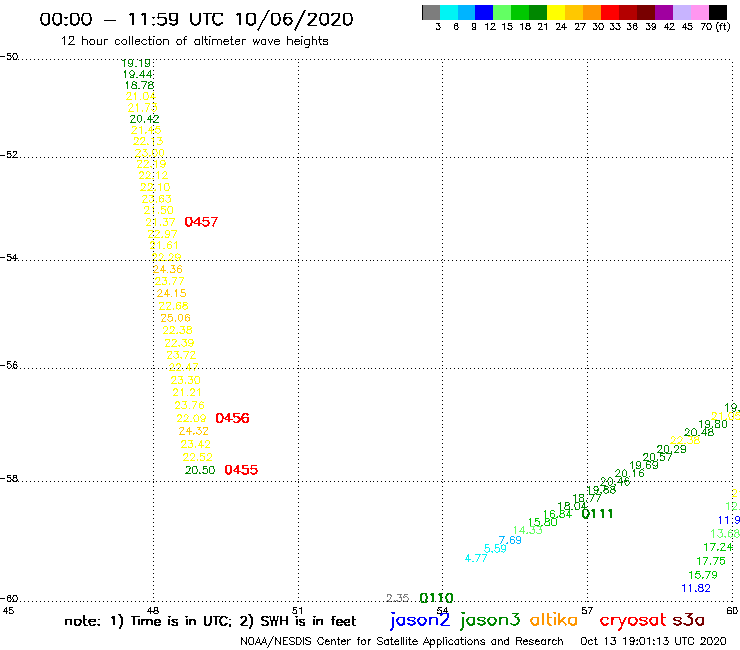This screenshot has height=650, width=740.
Task: Click latitude axis label -54
Action: (x=9, y=257)
